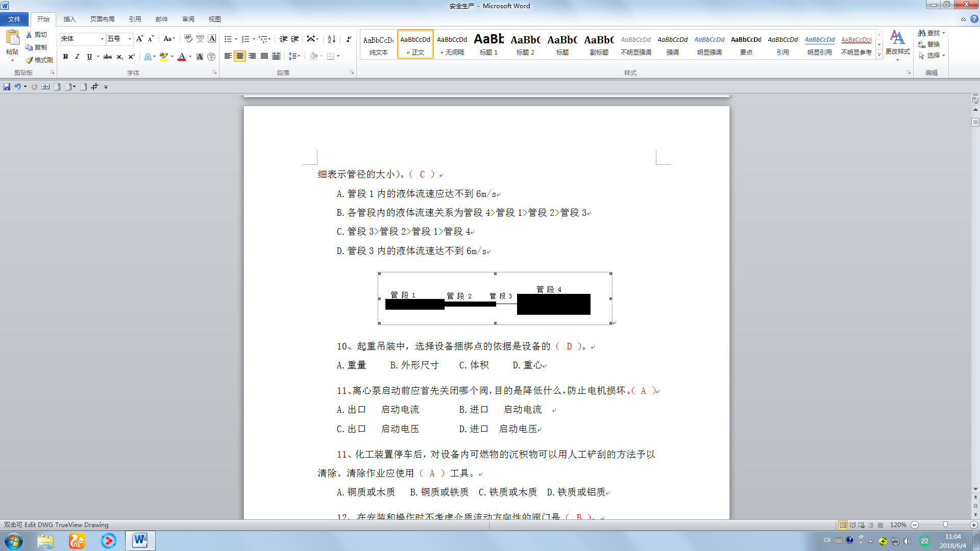Click the sort (A-Z) icon
The height and width of the screenshot is (551, 980).
pyautogui.click(x=331, y=39)
